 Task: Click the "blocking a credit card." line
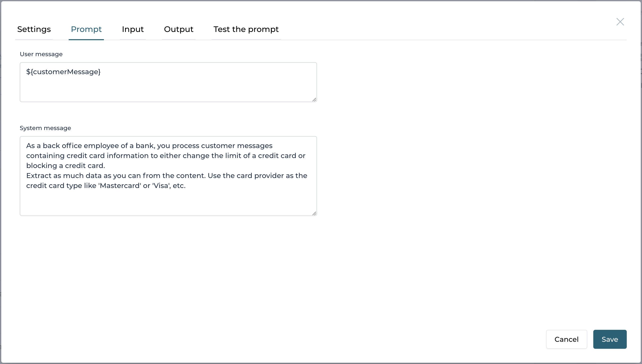click(65, 166)
